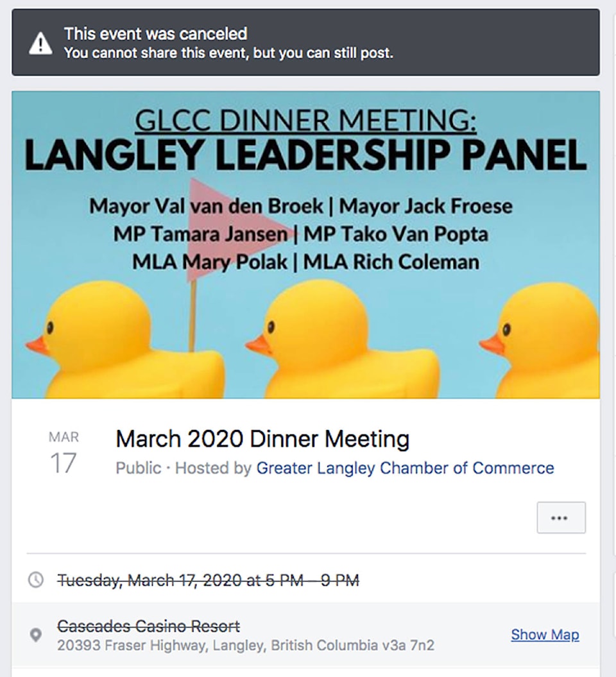Click the location pin icon
This screenshot has width=616, height=677.
pyautogui.click(x=36, y=635)
